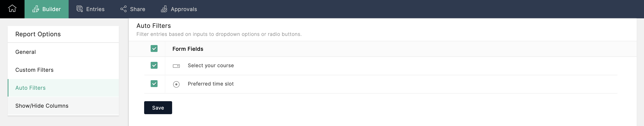Screen dimensions: 644x126
Task: Uncheck the Select your course checkbox
Action: pos(154,65)
